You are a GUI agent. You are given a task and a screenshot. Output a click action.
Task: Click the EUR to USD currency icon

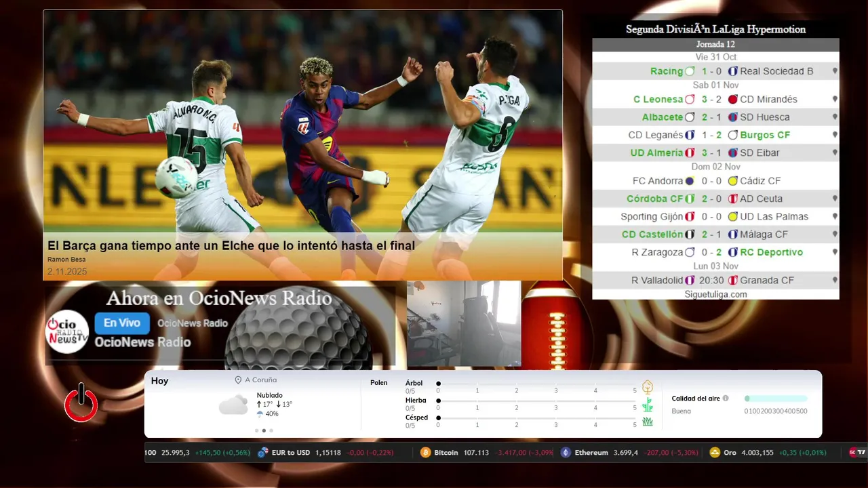click(263, 453)
